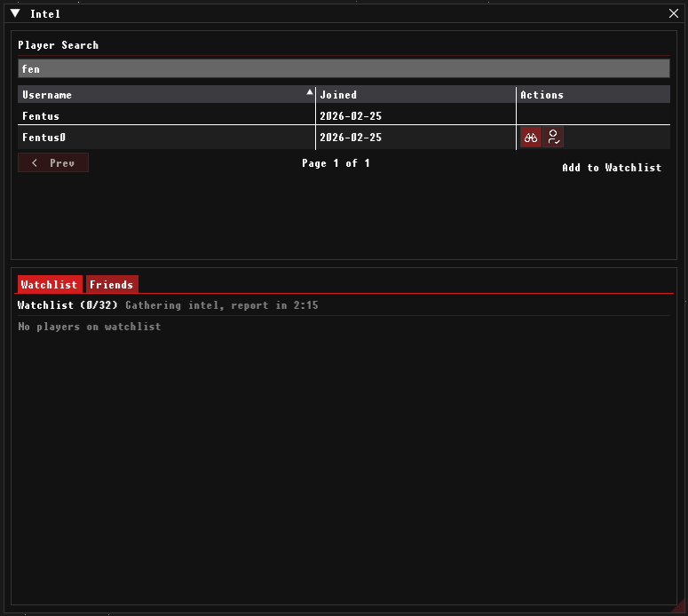Click the Actions column header

pyautogui.click(x=593, y=95)
